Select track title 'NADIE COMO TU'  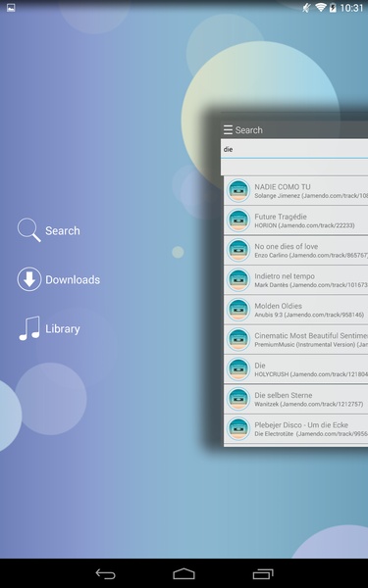click(283, 187)
